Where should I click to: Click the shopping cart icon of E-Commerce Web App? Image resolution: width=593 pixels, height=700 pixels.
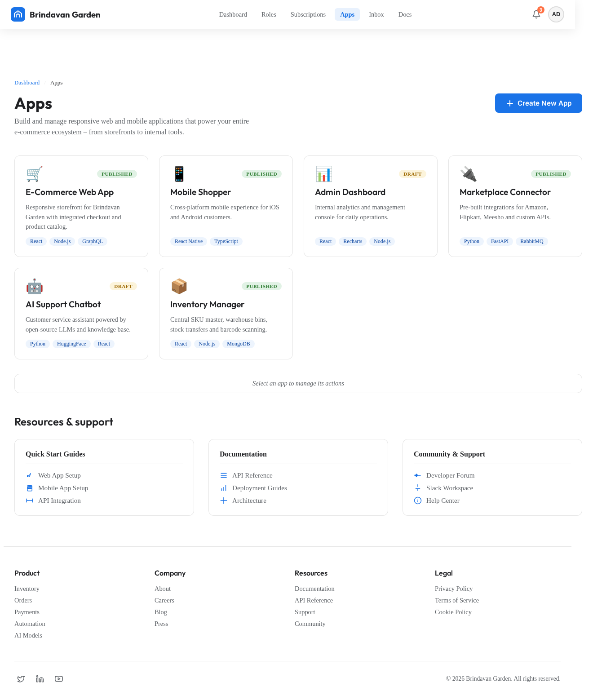point(34,174)
